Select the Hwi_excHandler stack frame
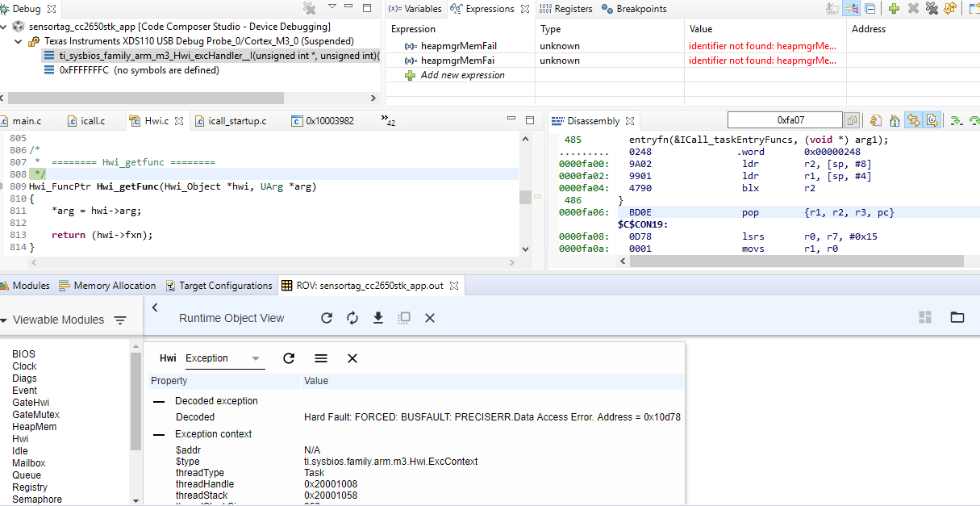This screenshot has width=980, height=506. tap(211, 56)
